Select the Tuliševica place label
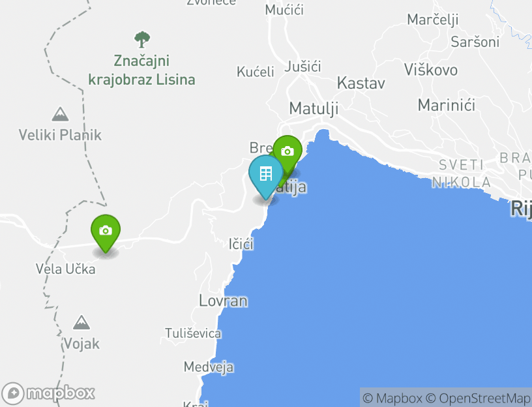This screenshot has width=532, height=407. 193,333
